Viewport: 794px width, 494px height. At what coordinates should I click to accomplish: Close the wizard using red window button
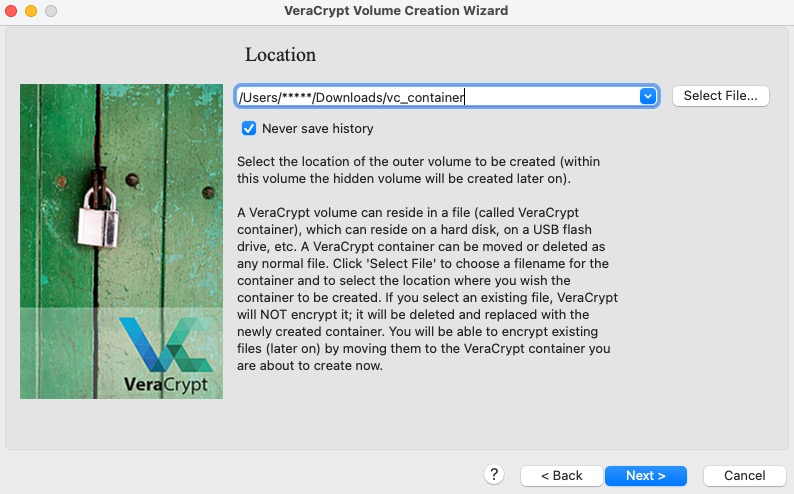pos(11,11)
